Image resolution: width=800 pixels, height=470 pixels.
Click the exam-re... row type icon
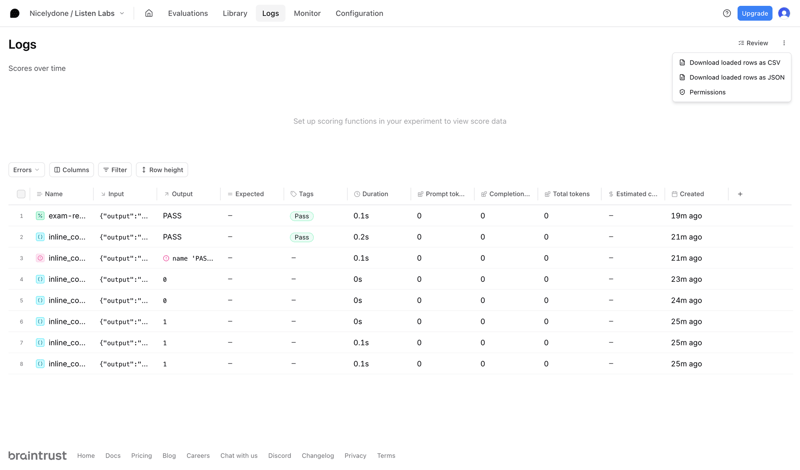[40, 216]
